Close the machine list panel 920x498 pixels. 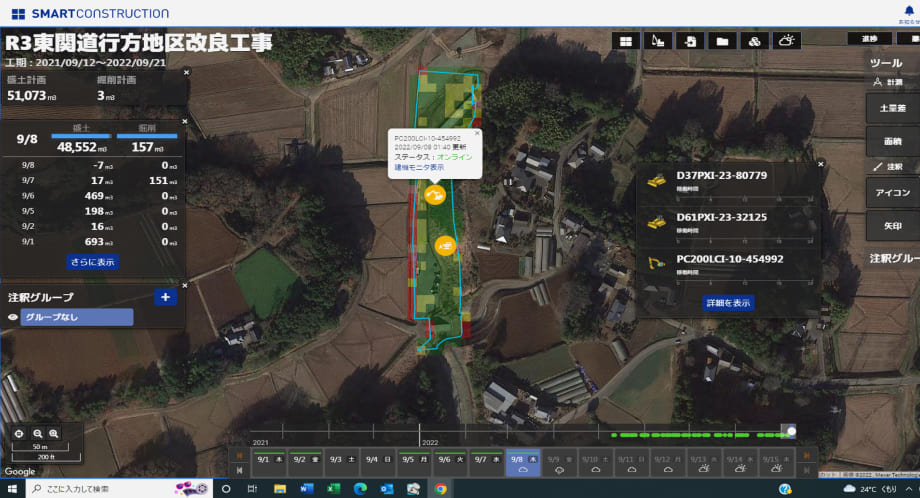821,164
